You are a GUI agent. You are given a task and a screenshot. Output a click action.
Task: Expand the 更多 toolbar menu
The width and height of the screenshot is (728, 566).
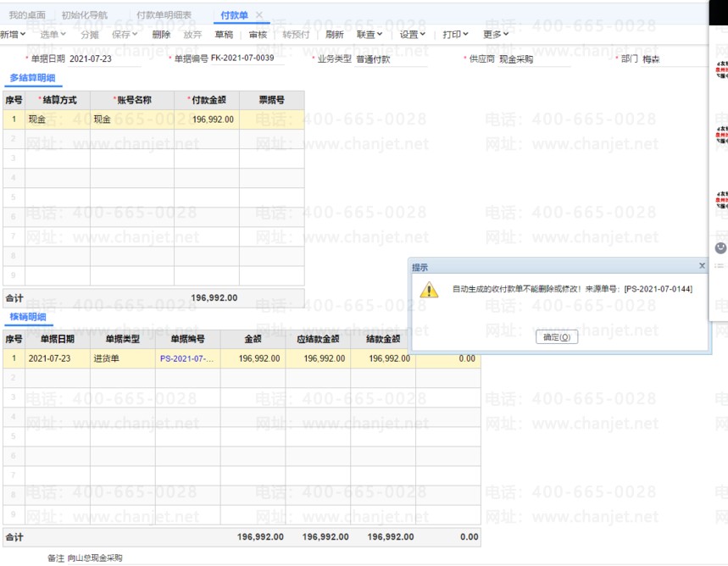click(x=496, y=35)
